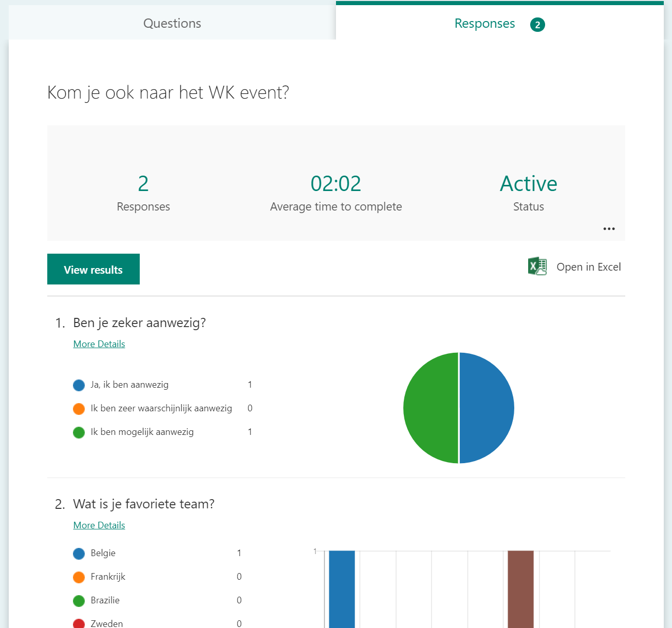Screen dimensions: 672x628
Task: Click the form title 'Kom je ook naar het WK event?'
Action: [168, 93]
